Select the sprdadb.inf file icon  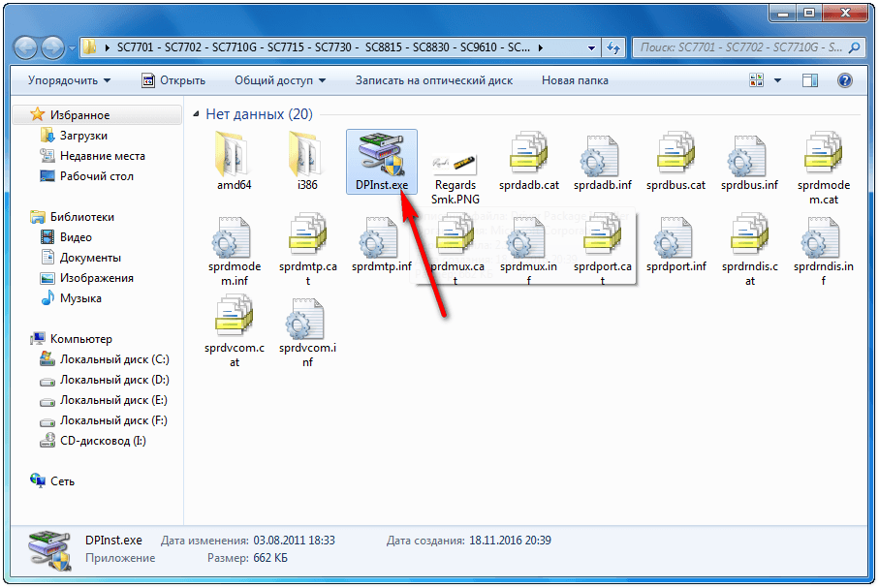pos(602,155)
